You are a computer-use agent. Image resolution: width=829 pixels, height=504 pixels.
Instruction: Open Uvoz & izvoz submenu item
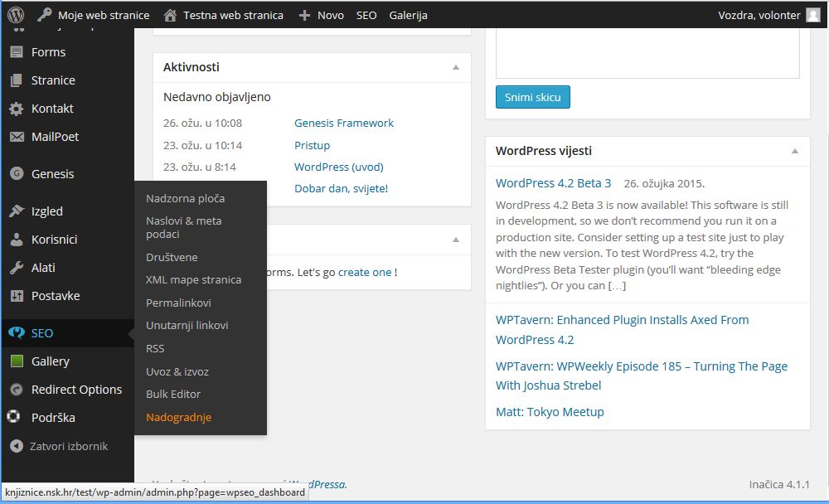pos(177,371)
